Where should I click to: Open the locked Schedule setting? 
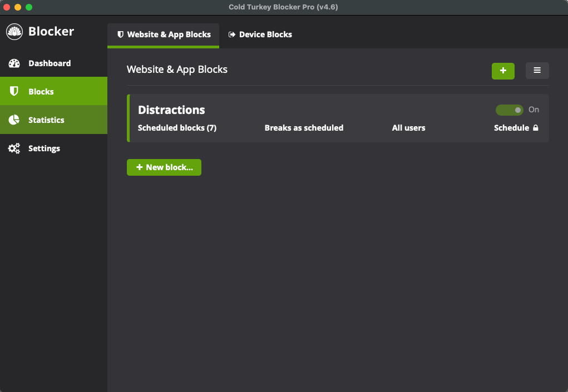click(516, 128)
